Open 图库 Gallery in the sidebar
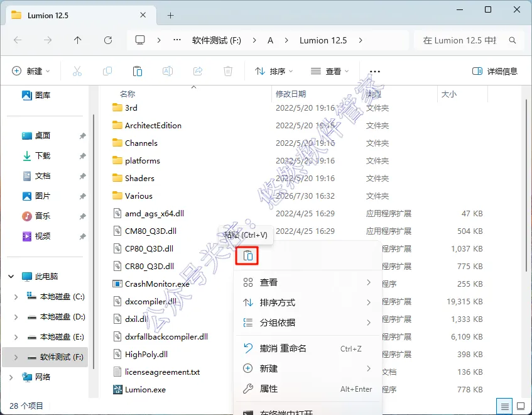The width and height of the screenshot is (532, 415). click(x=36, y=96)
